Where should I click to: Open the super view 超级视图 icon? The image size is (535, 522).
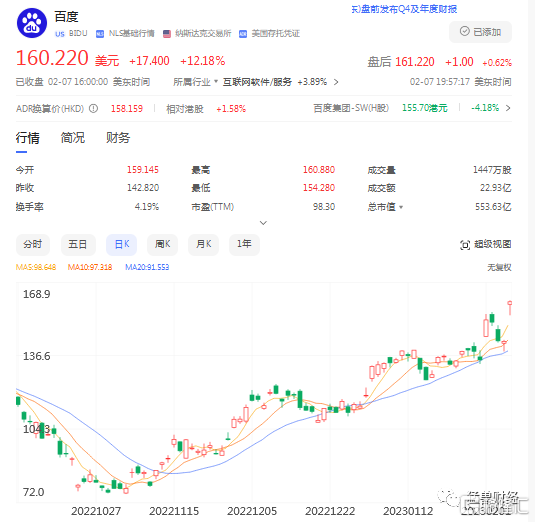465,245
